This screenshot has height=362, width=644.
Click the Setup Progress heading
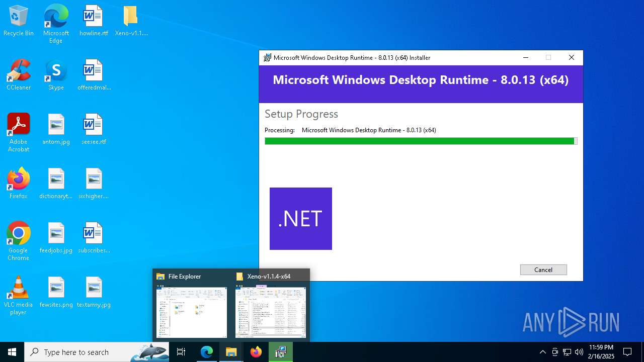pyautogui.click(x=301, y=114)
